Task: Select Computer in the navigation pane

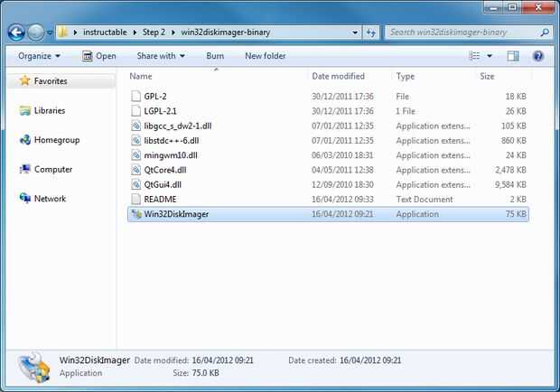Action: point(53,169)
